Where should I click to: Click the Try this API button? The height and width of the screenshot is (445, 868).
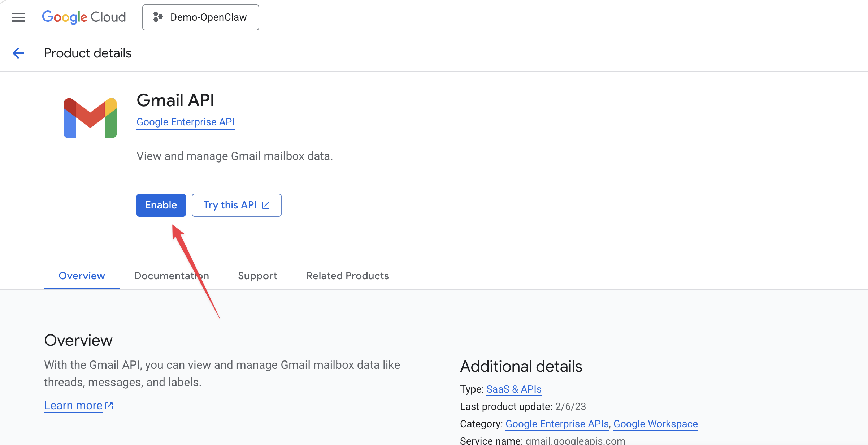pos(231,205)
